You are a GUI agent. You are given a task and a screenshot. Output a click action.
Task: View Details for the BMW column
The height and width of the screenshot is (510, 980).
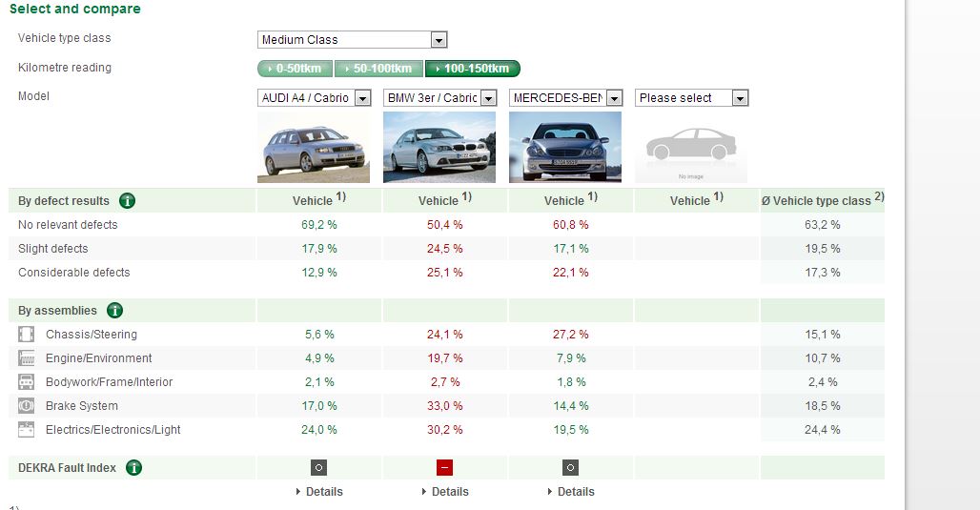tap(445, 492)
